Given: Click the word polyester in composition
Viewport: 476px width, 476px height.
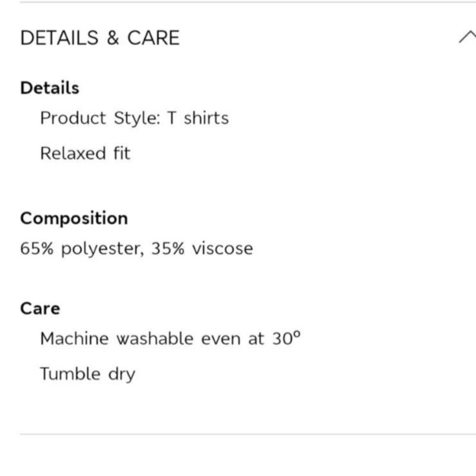Looking at the screenshot, I should (102, 249).
